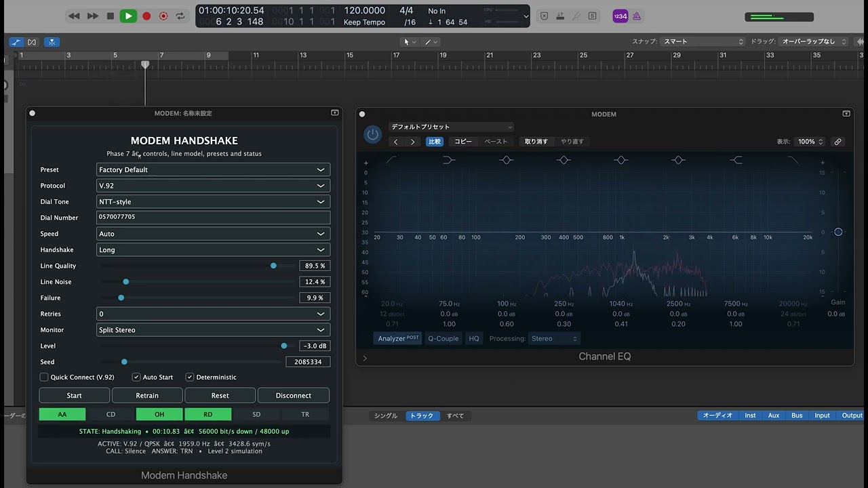Click the high-shelf band icon in Channel EQ
This screenshot has width=868, height=488.
coord(736,160)
